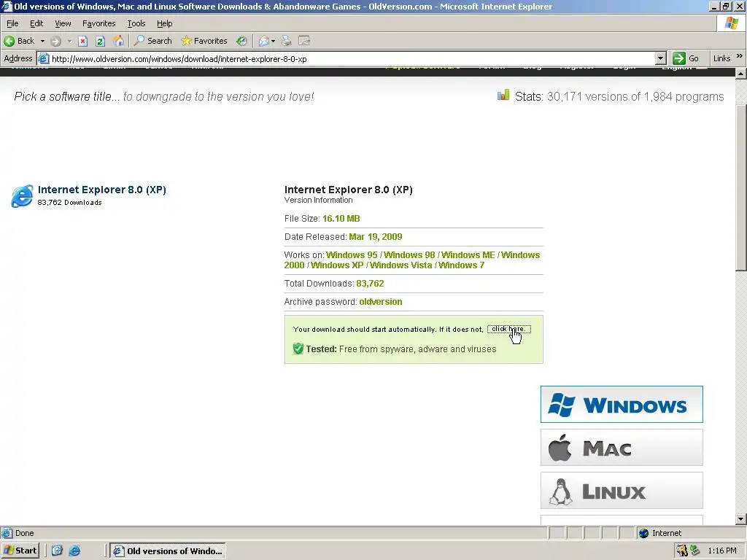Open the Help menu
The image size is (747, 560).
click(164, 23)
